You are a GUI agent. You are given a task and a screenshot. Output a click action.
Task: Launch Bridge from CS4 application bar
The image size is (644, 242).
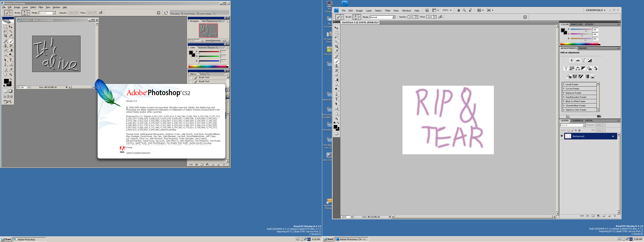pyautogui.click(x=427, y=10)
